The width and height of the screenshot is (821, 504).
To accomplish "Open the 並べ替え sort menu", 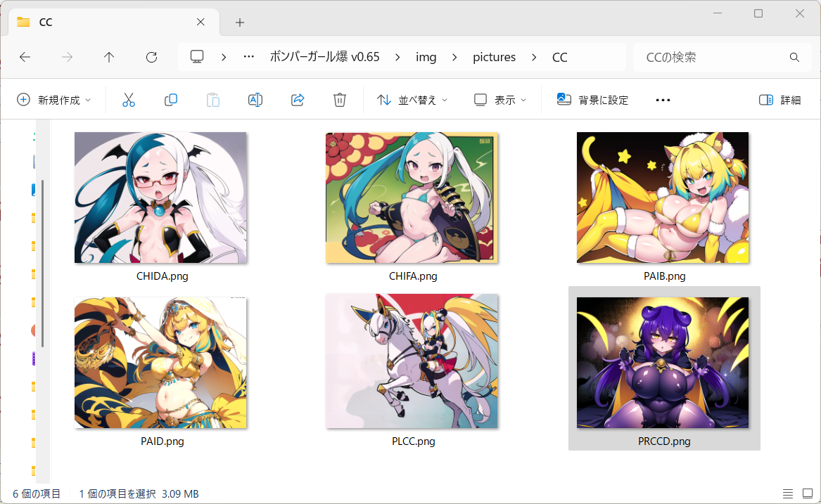I will (412, 99).
